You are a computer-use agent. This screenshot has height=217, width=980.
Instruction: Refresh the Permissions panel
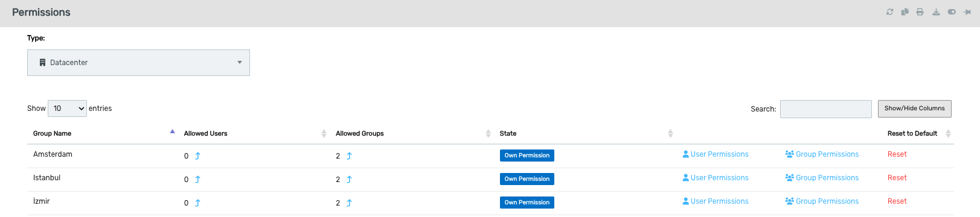pos(889,12)
